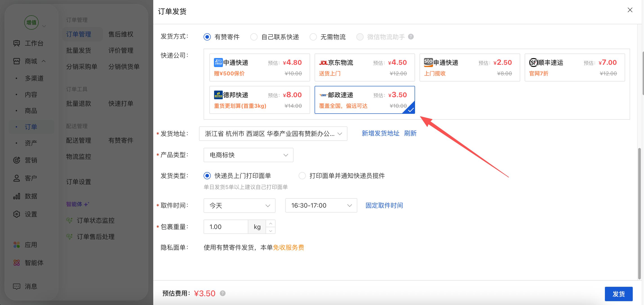Open 有赞寄件 under 配送管理

click(x=121, y=140)
